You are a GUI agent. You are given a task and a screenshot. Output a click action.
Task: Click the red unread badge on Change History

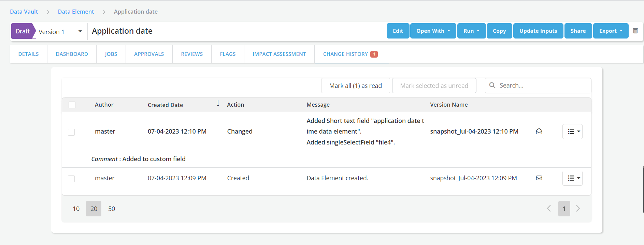[374, 54]
